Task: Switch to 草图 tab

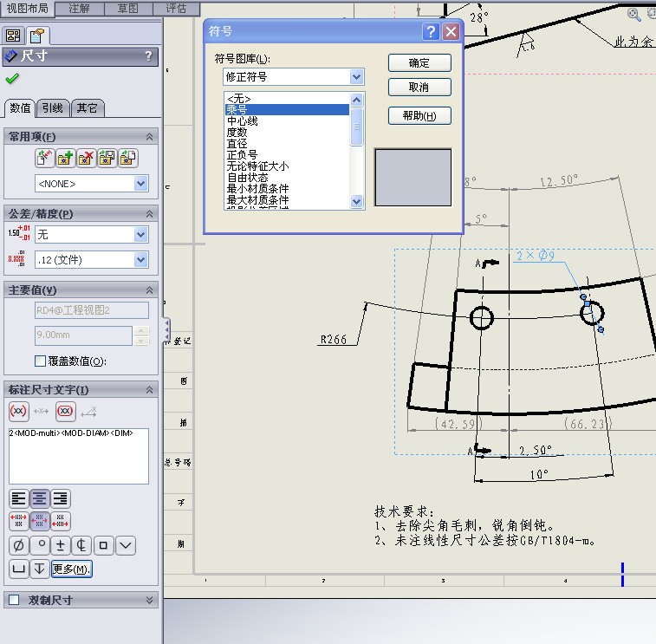Action: click(x=127, y=9)
